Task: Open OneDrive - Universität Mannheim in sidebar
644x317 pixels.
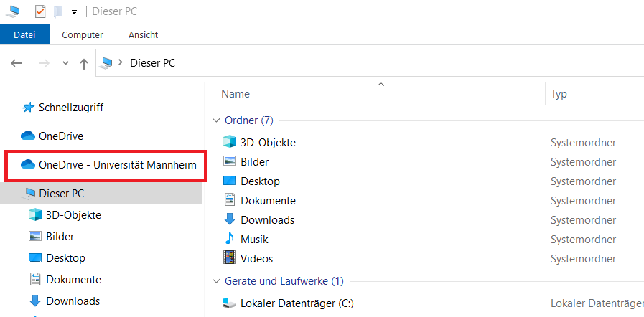Action: click(x=117, y=165)
